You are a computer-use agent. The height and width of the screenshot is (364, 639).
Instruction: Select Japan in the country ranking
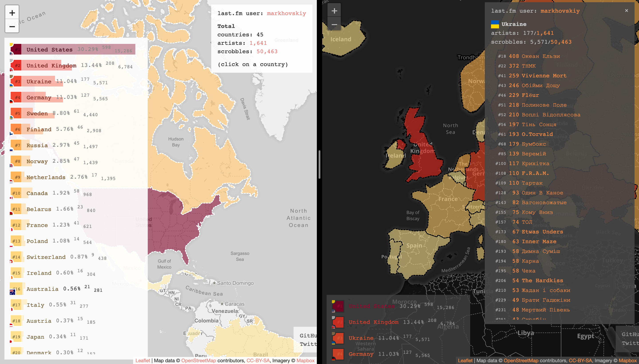(x=49, y=337)
